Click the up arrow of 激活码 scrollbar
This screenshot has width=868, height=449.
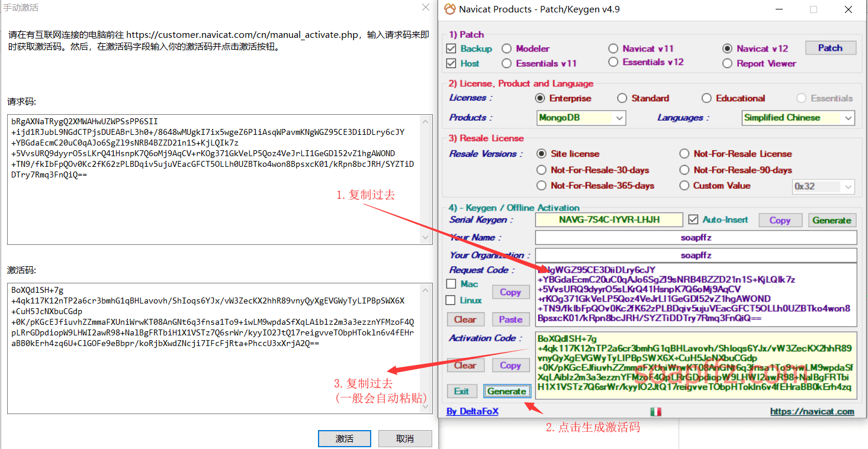click(426, 290)
